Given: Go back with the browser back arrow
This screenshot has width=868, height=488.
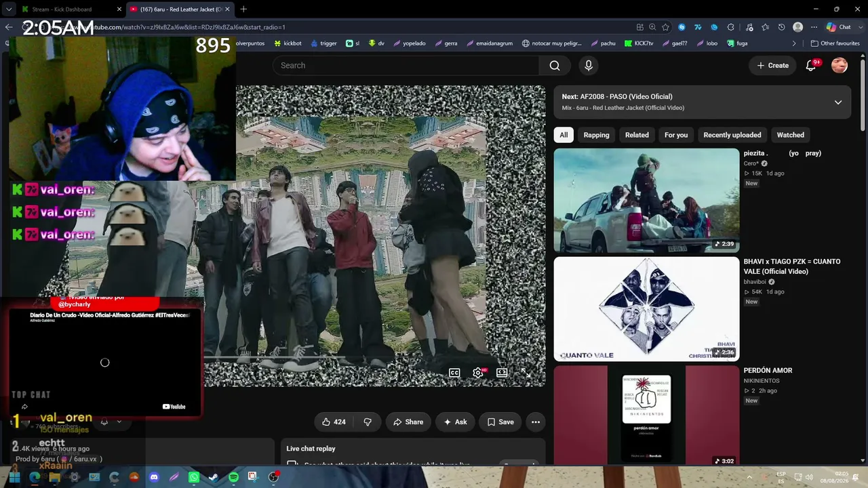Looking at the screenshot, I should point(8,27).
